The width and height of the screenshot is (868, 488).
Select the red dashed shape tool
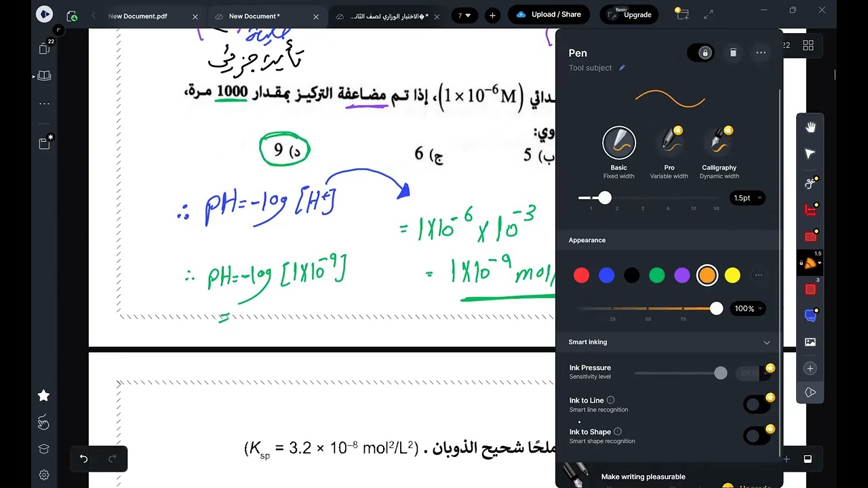(810, 289)
